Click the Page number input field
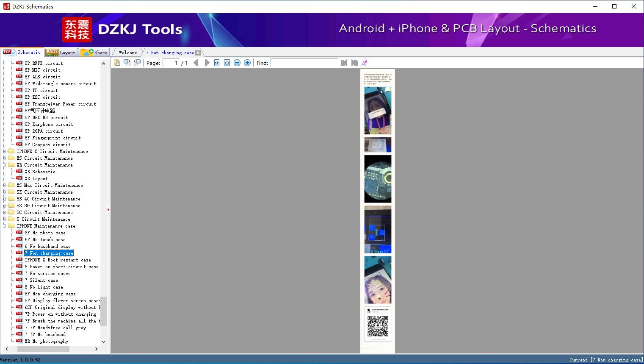Image resolution: width=644 pixels, height=364 pixels. point(171,63)
